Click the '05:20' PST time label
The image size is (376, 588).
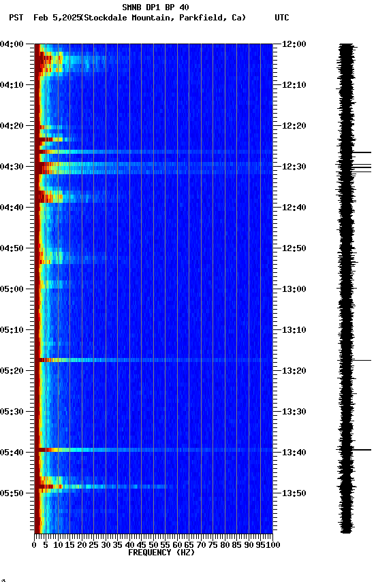click(x=12, y=371)
